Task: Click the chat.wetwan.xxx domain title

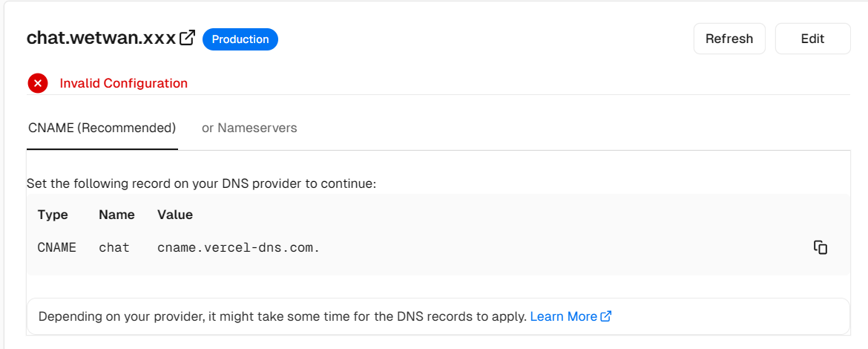Action: click(x=102, y=39)
